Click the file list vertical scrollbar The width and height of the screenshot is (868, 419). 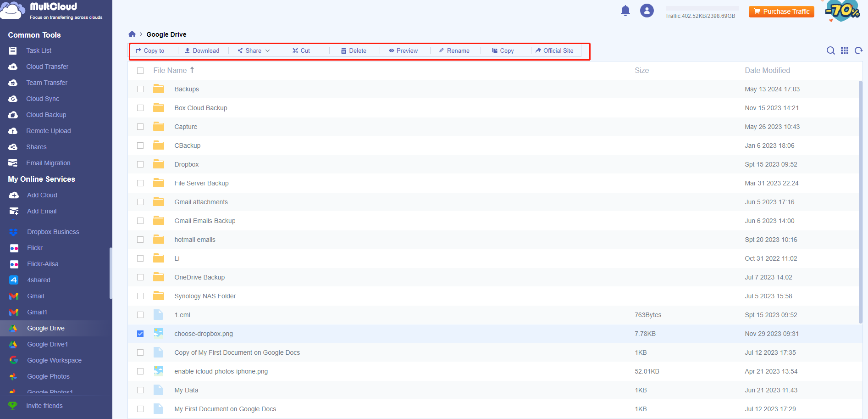[x=861, y=202]
